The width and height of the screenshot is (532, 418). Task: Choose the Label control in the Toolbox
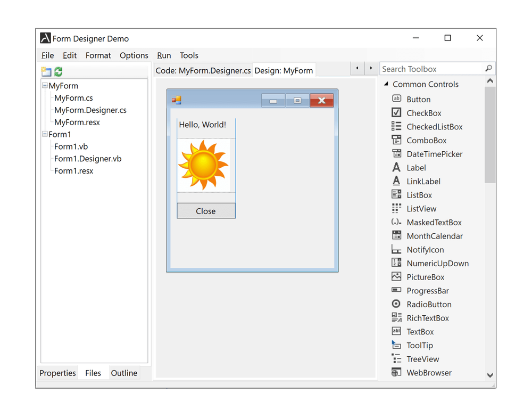click(x=415, y=167)
